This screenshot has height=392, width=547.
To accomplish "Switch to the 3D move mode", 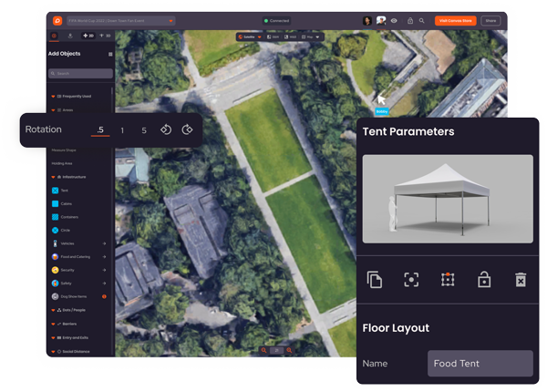I will click(x=105, y=36).
